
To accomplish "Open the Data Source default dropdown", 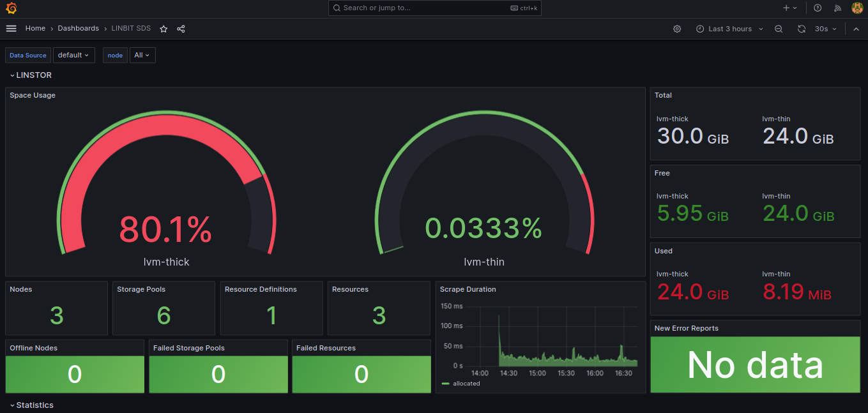I will coord(73,55).
